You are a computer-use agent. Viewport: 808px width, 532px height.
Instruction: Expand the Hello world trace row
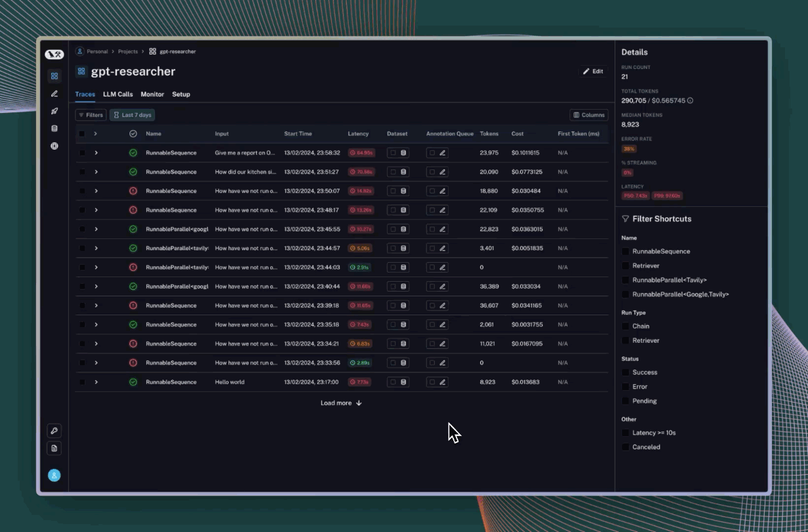(96, 382)
